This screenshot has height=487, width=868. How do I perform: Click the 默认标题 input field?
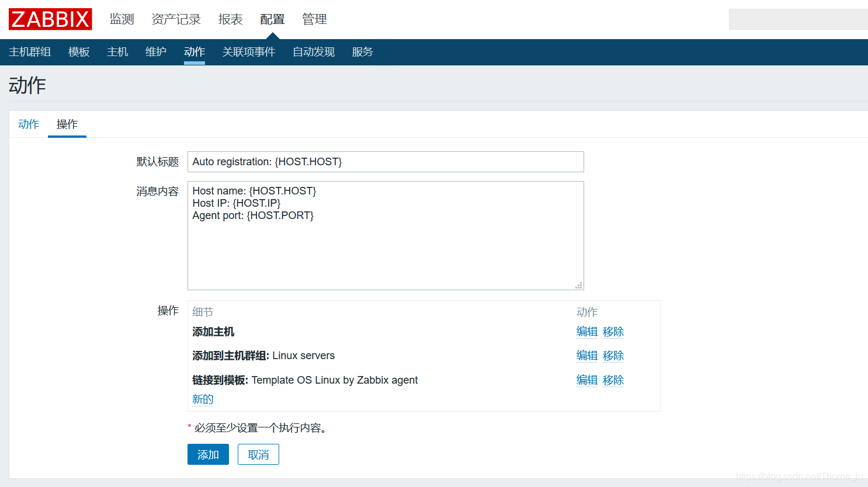click(x=386, y=162)
